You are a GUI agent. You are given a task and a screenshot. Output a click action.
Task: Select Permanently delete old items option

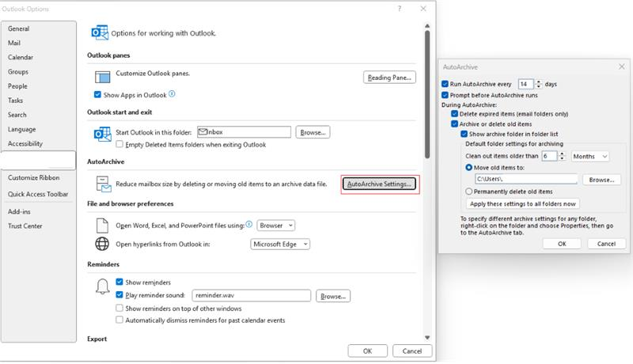coord(468,191)
